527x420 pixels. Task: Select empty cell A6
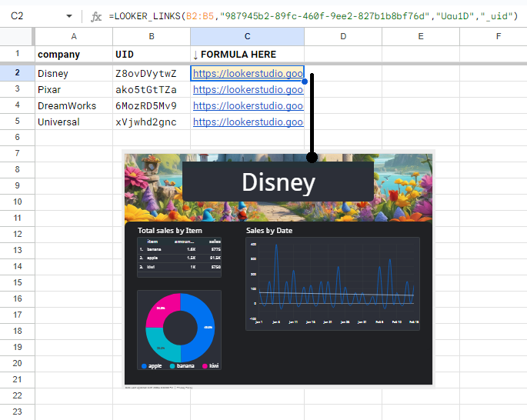click(74, 138)
